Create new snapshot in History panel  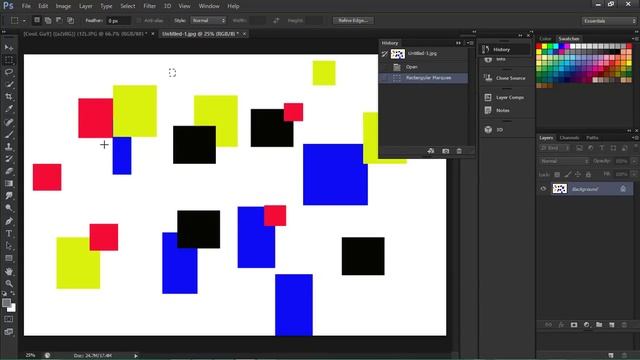click(x=445, y=151)
